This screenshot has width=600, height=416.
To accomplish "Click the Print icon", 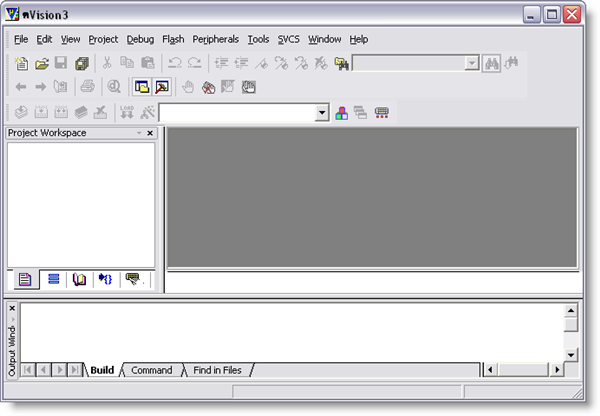I will click(x=87, y=87).
